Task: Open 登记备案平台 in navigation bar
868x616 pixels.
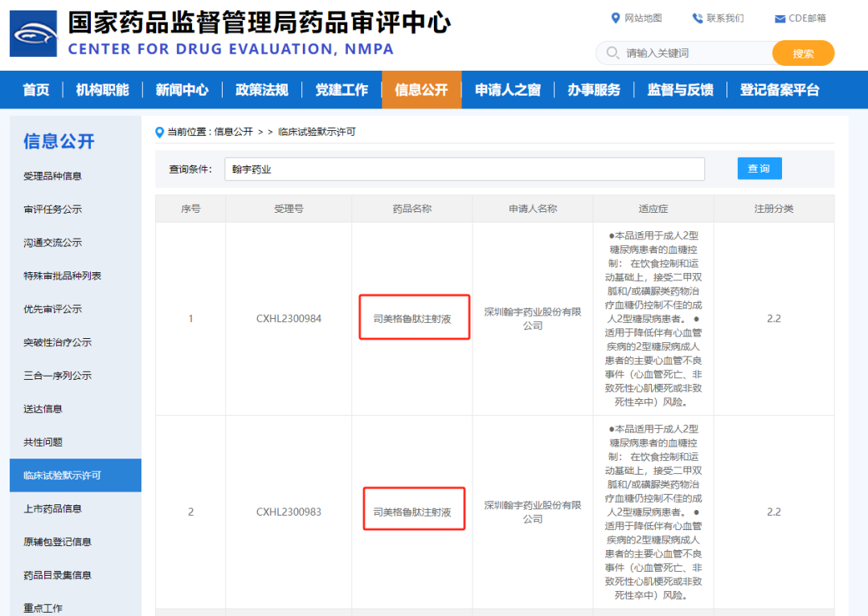Action: 779,90
